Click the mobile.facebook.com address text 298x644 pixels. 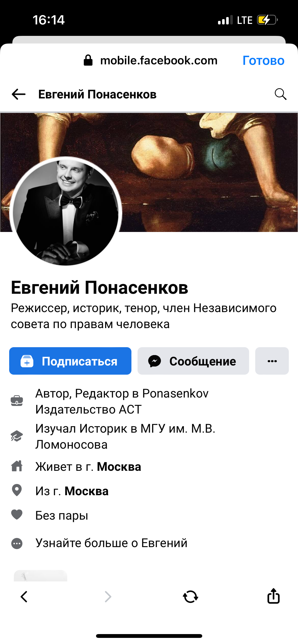click(x=159, y=61)
